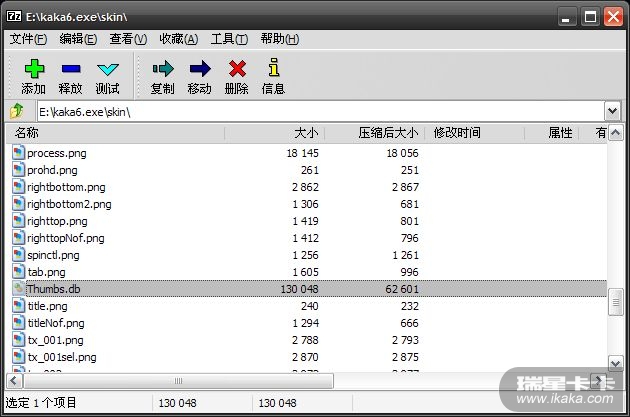This screenshot has width=630, height=417.
Task: Open the Help (帮助) menu
Action: pyautogui.click(x=280, y=39)
